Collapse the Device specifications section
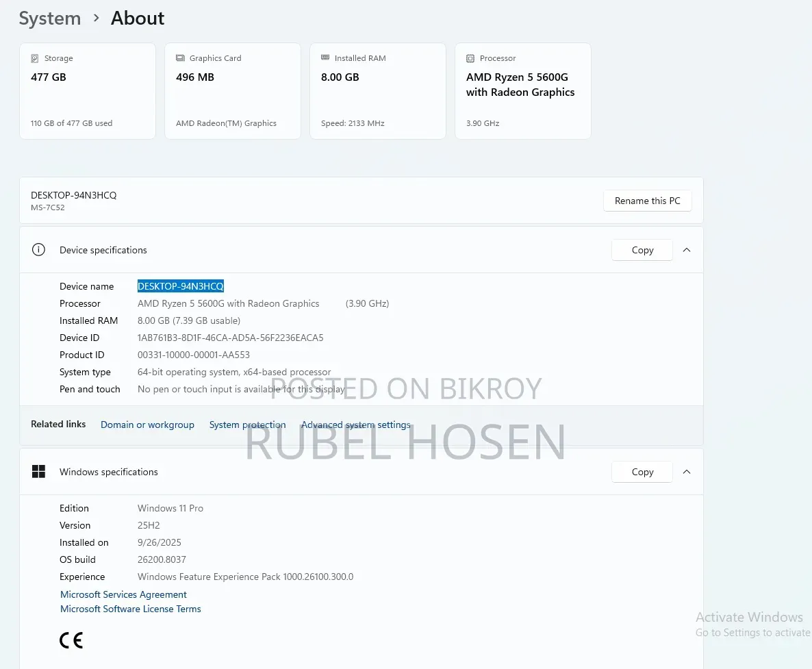Screen dimensions: 812x669 point(687,250)
